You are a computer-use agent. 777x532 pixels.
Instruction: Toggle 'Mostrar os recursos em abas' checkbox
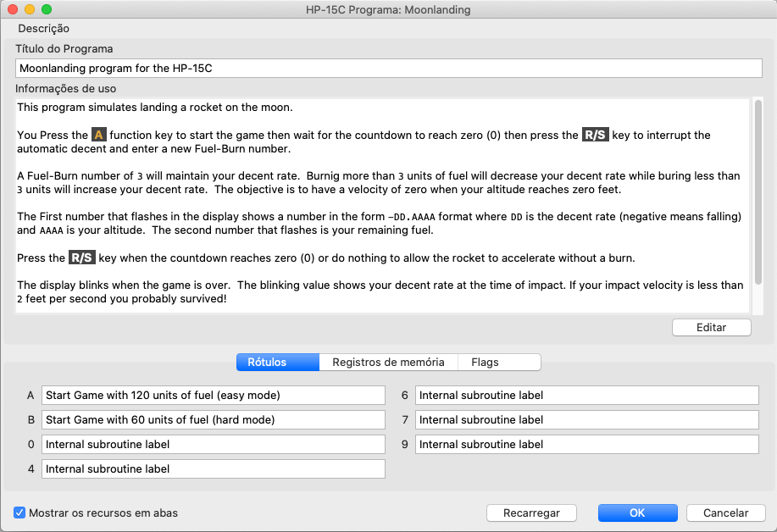click(19, 513)
